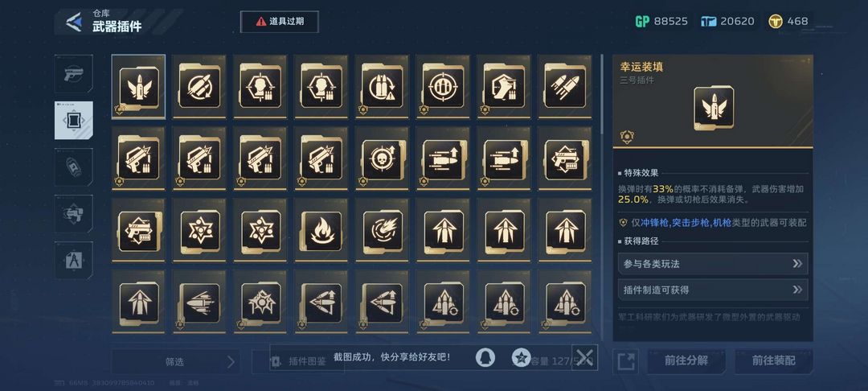Close the screenshot share banner

click(x=584, y=357)
